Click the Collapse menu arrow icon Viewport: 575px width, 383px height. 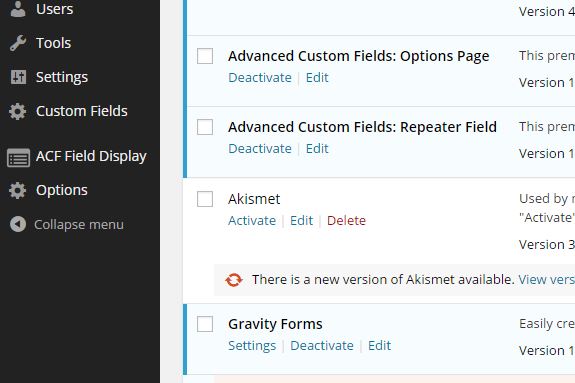point(18,224)
